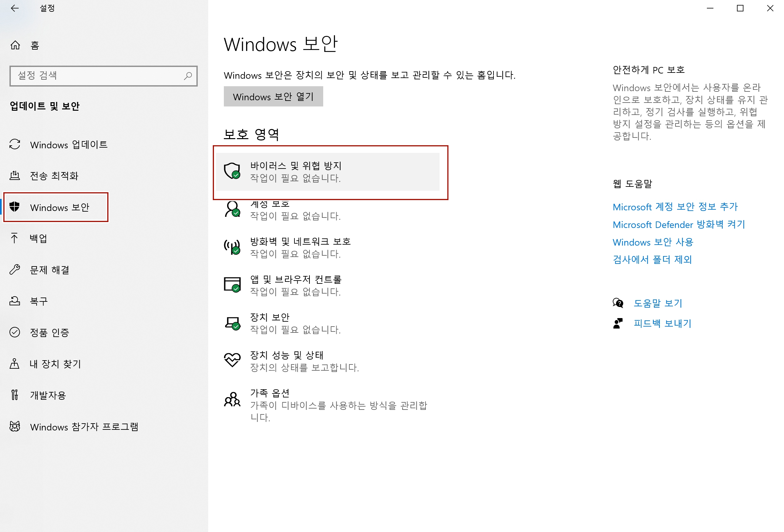Click the account protection person icon

[232, 209]
